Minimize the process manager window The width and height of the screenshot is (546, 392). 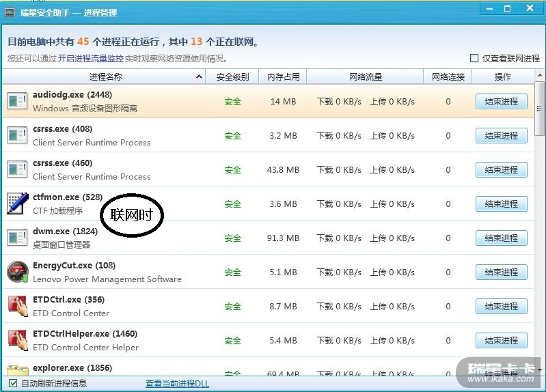[x=489, y=9]
